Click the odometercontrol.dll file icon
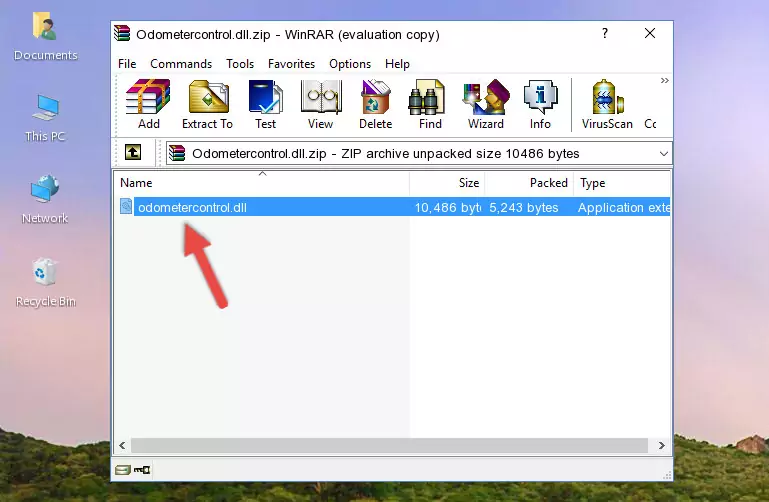The height and width of the screenshot is (502, 769). [x=126, y=206]
